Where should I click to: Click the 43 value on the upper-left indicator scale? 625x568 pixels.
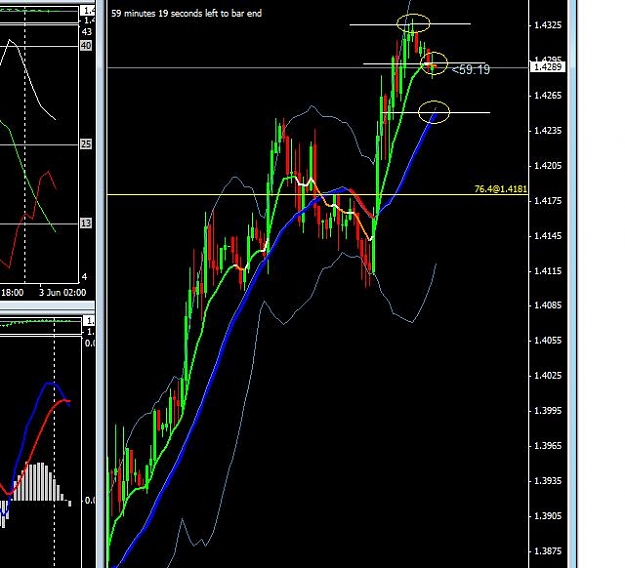coord(86,31)
